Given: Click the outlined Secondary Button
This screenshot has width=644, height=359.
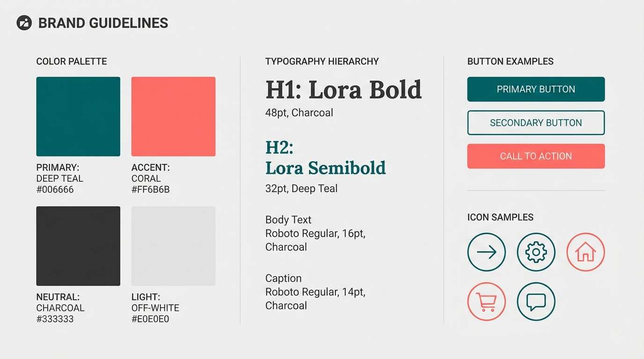Looking at the screenshot, I should pyautogui.click(x=536, y=123).
